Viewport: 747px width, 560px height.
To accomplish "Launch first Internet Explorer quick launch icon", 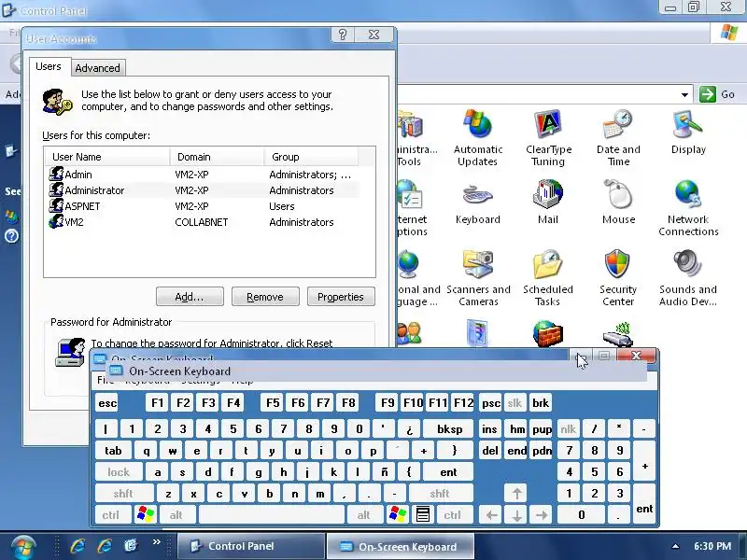I will pos(78,545).
